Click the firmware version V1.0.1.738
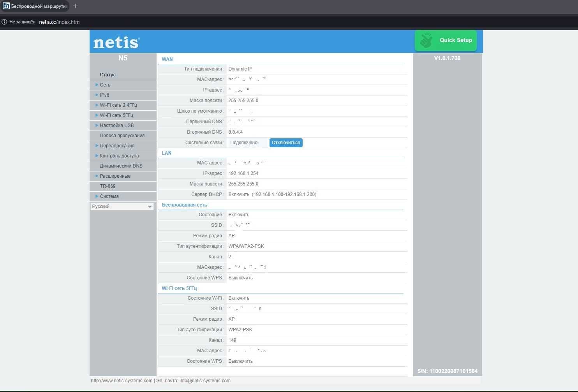The width and height of the screenshot is (578, 392). tap(447, 58)
